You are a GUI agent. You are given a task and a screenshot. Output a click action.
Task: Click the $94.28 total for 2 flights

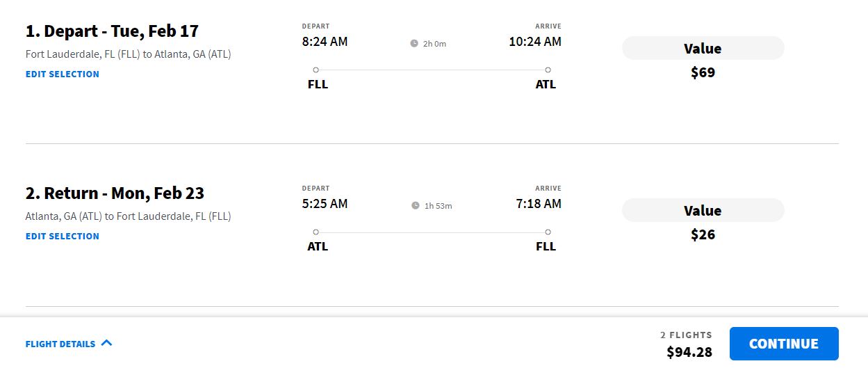tap(689, 352)
